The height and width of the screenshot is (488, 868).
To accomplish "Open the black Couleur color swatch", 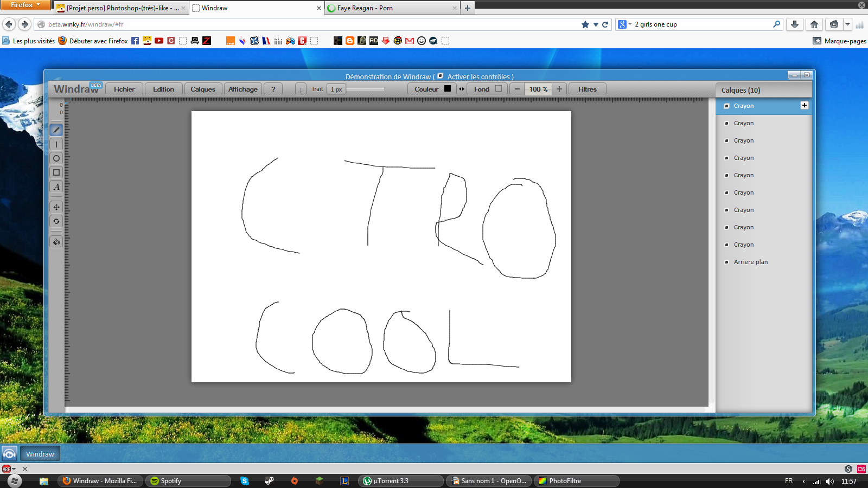I will (448, 89).
